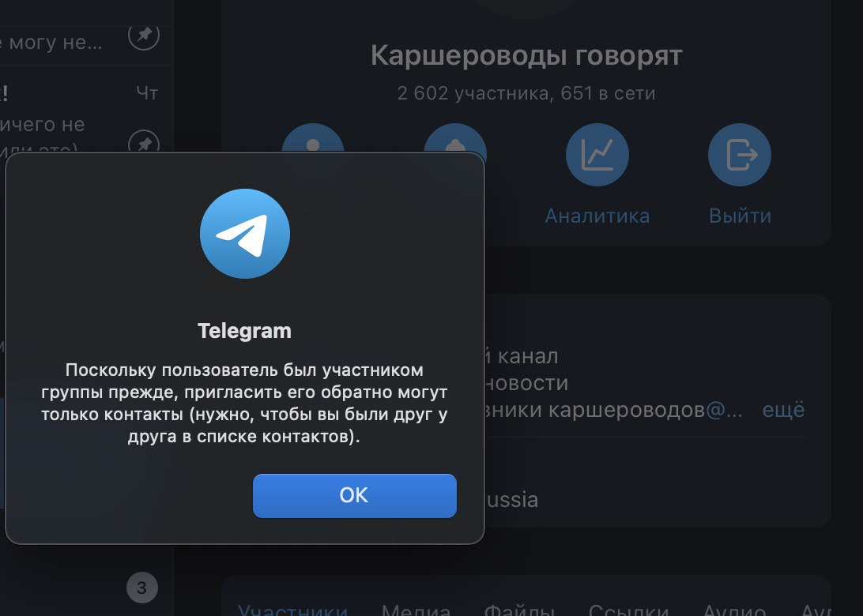Click the OK button in the Telegram dialog

354,495
